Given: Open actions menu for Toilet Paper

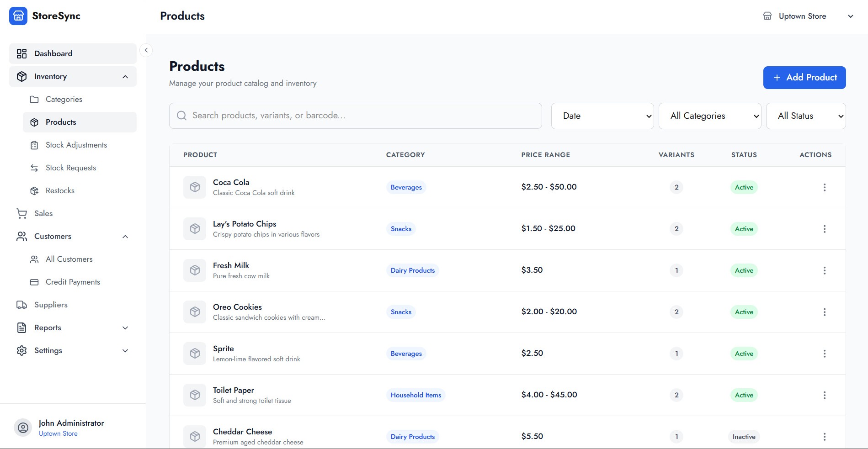Looking at the screenshot, I should [824, 395].
